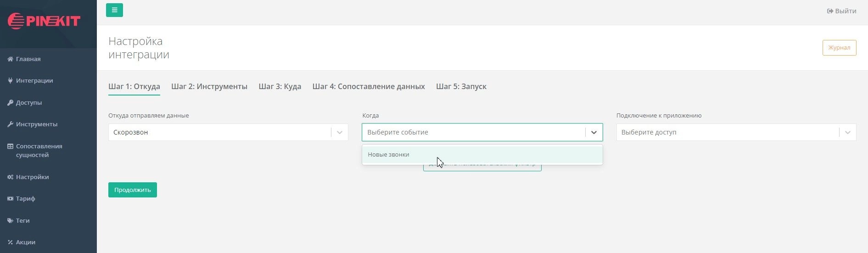Screen dimensions: 868x253
Task: Click the Интеграции plug icon
Action: click(10, 81)
